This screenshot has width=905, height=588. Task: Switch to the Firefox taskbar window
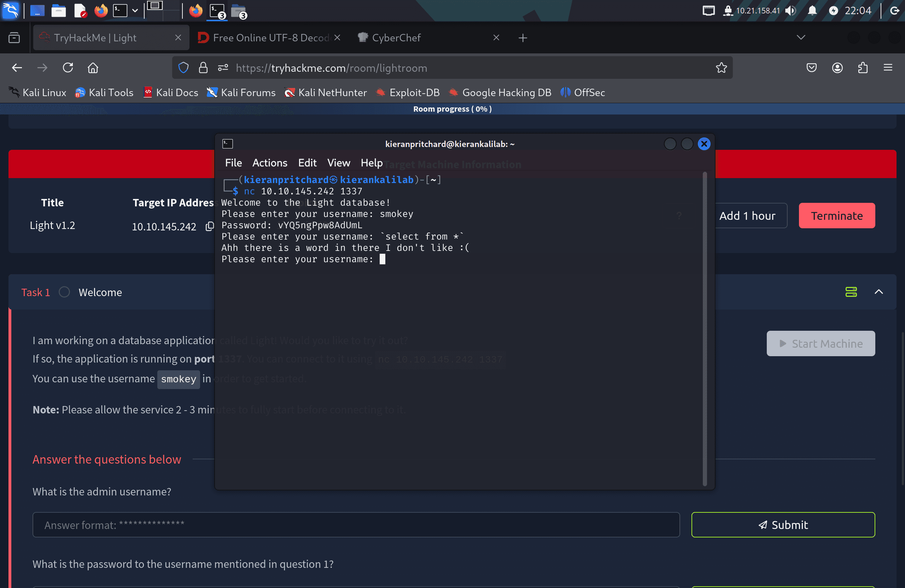195,11
